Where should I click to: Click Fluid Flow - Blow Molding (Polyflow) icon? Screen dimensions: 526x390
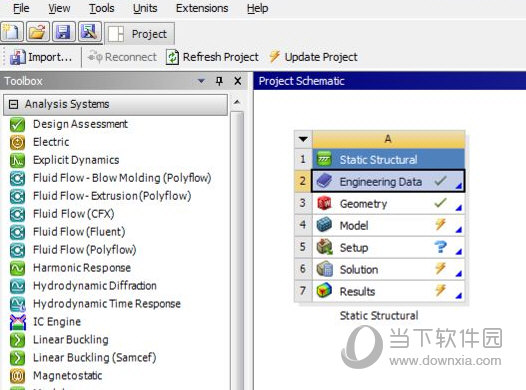pyautogui.click(x=17, y=178)
